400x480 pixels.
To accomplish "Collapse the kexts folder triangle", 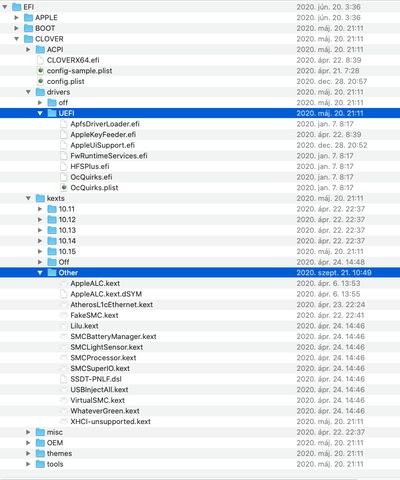I will [28, 198].
